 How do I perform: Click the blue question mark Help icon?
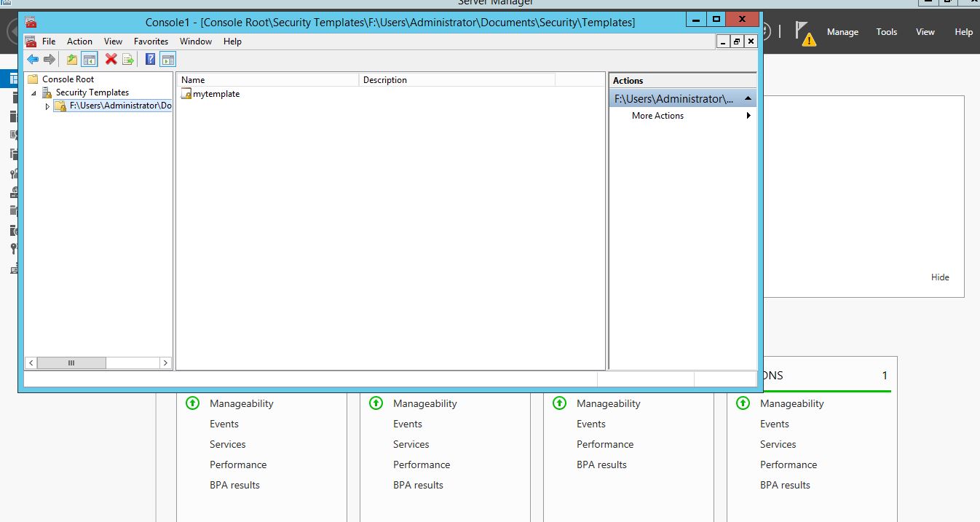coord(150,60)
